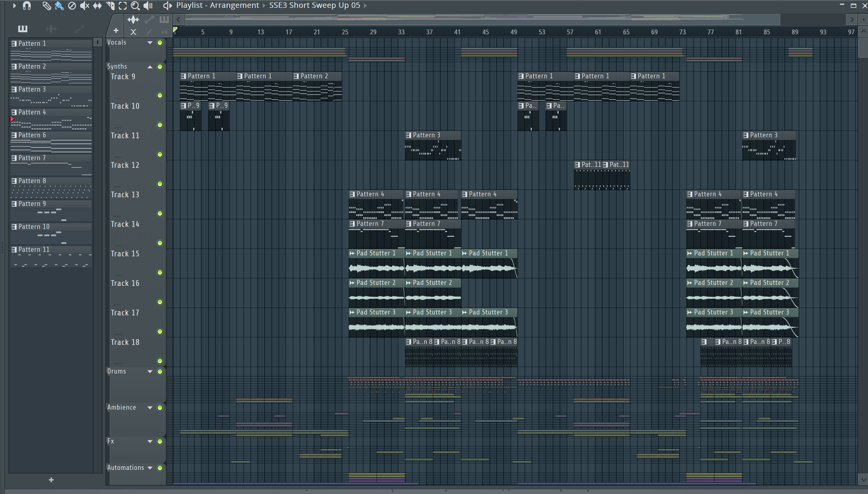Show patterns in the picker panel

coord(23,29)
